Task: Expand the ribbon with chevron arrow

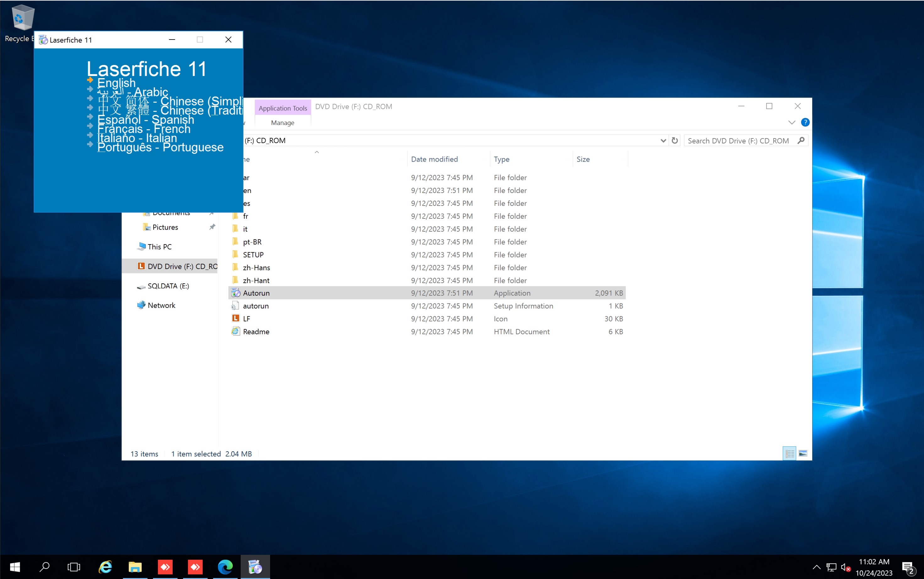Action: pos(791,122)
